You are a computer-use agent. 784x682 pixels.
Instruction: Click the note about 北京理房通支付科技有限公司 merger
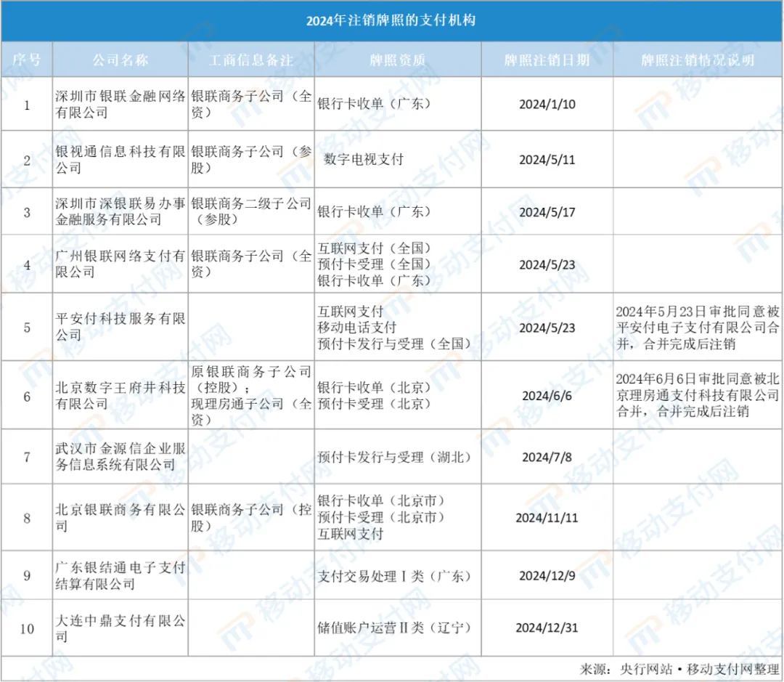point(698,395)
